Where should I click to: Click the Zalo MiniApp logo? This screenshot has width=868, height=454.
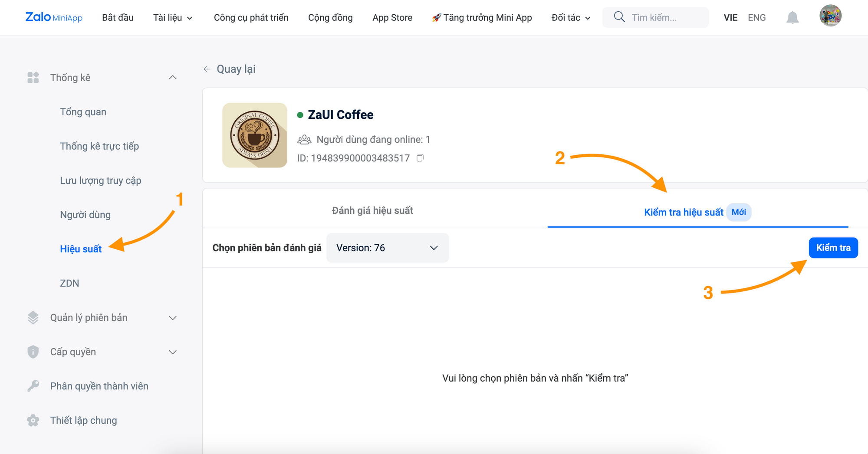point(54,17)
